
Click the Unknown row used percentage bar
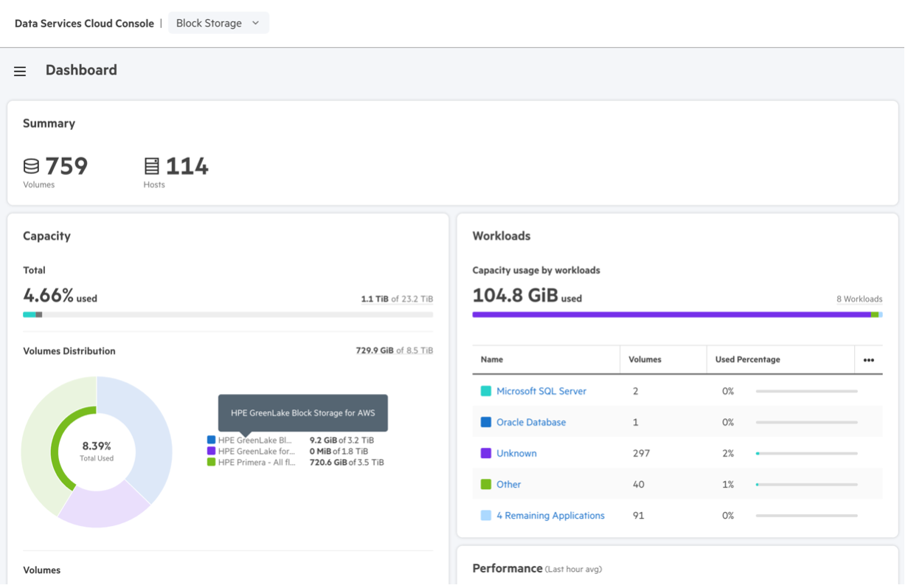coord(807,453)
